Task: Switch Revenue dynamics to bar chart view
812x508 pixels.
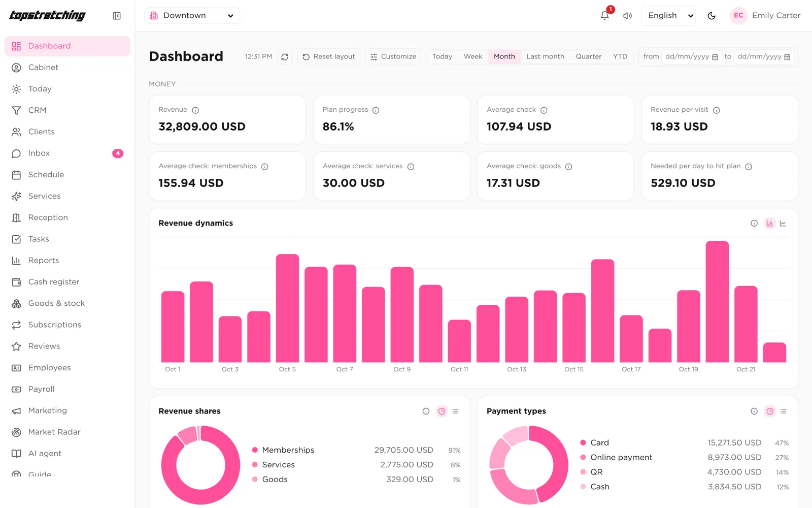Action: coord(770,224)
